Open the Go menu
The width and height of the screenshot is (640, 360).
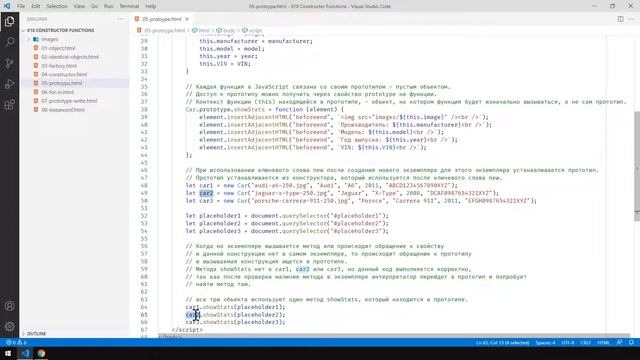click(94, 6)
